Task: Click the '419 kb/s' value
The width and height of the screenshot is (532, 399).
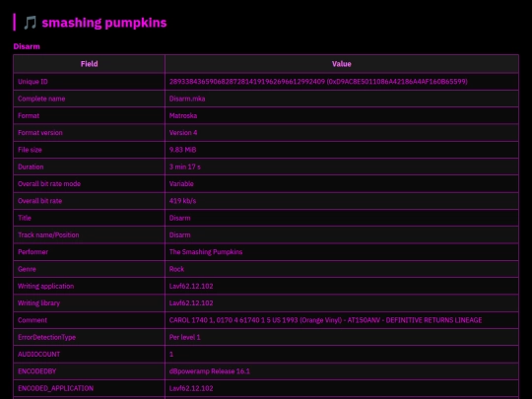Action: pyautogui.click(x=182, y=201)
